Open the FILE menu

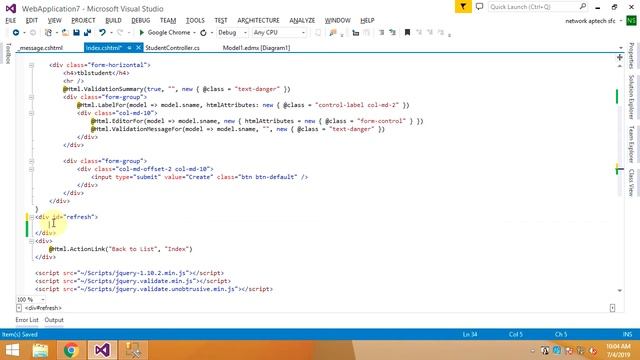coord(11,20)
